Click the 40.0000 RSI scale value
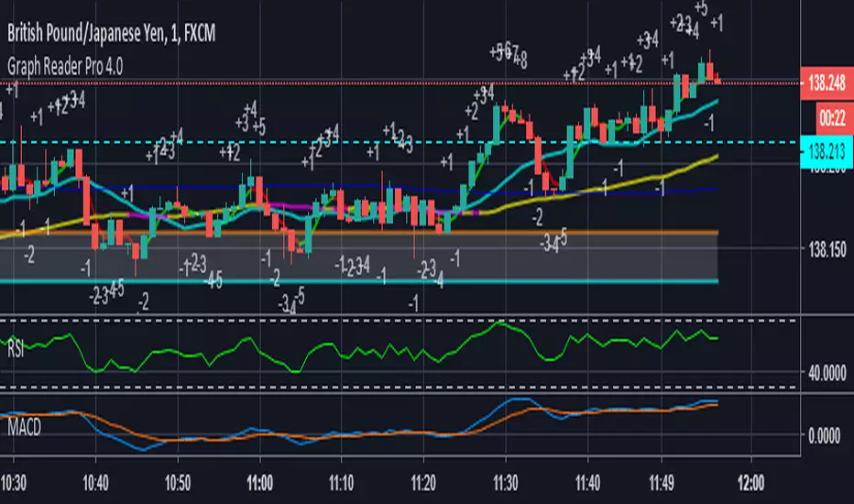854x504 pixels. [x=827, y=373]
